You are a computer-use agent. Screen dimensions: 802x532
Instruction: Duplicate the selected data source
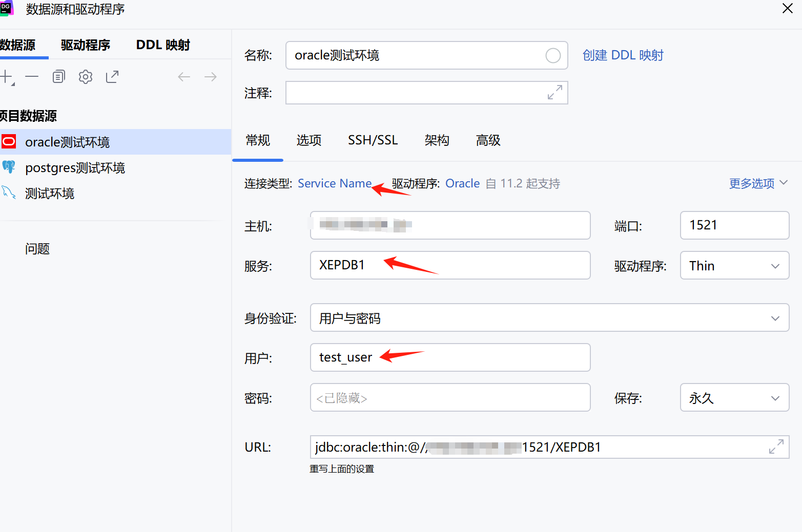(59, 77)
